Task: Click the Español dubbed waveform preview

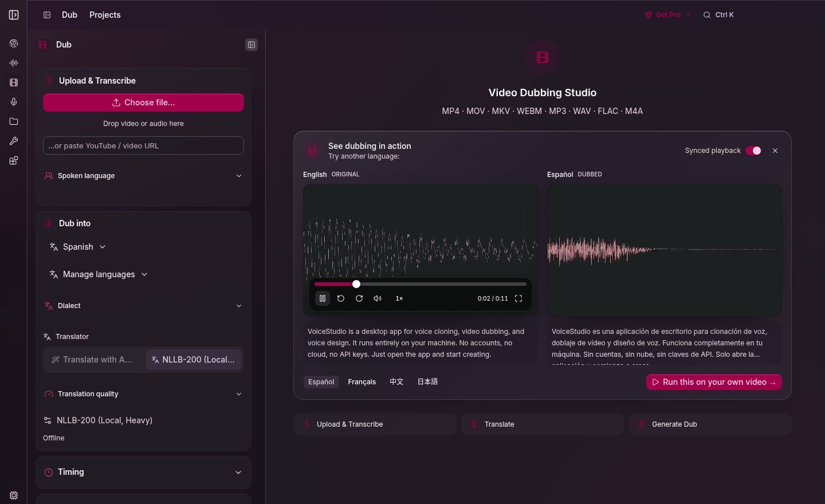Action: point(665,250)
